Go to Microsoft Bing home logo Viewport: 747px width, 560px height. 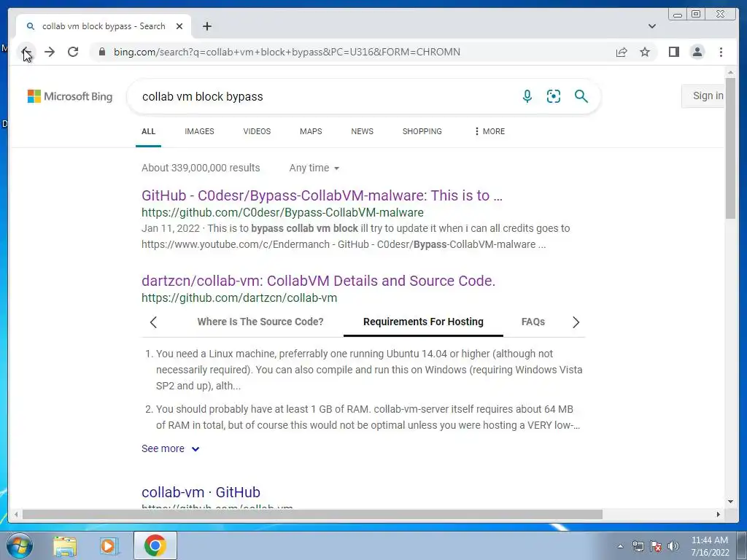(70, 96)
